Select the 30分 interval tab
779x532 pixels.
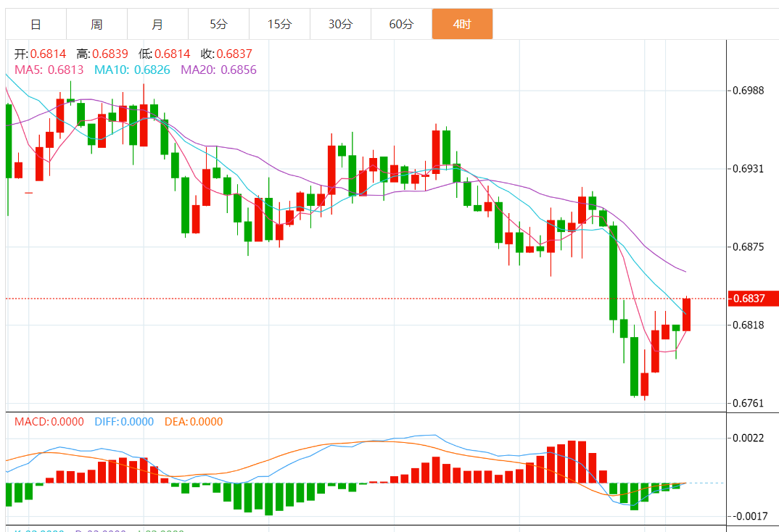[x=340, y=24]
